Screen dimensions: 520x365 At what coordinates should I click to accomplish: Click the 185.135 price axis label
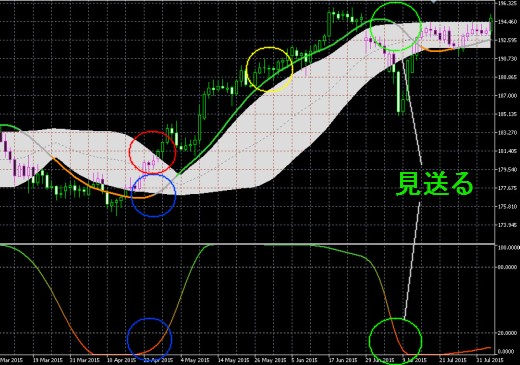pyautogui.click(x=507, y=114)
